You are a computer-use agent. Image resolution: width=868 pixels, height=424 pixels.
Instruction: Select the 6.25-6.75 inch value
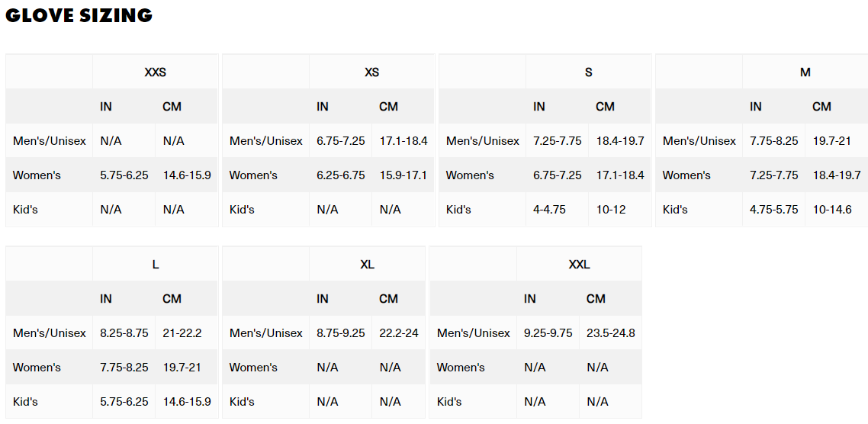click(x=340, y=175)
